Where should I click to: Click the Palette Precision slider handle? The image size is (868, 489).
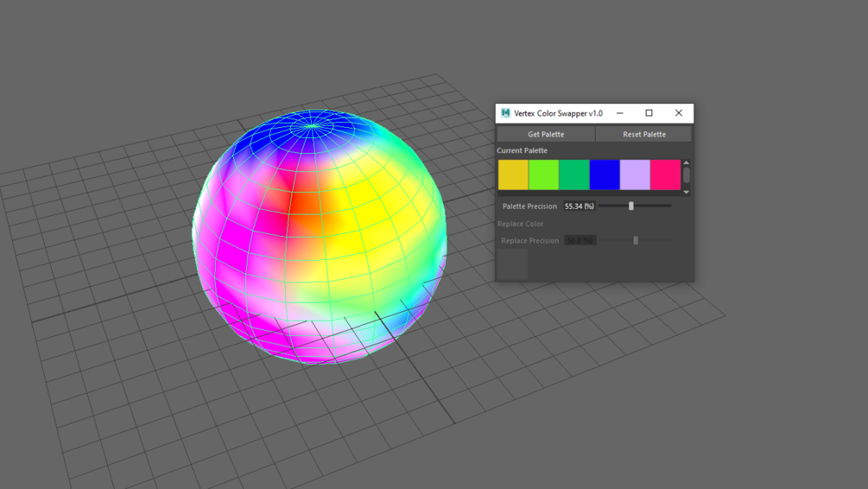631,206
